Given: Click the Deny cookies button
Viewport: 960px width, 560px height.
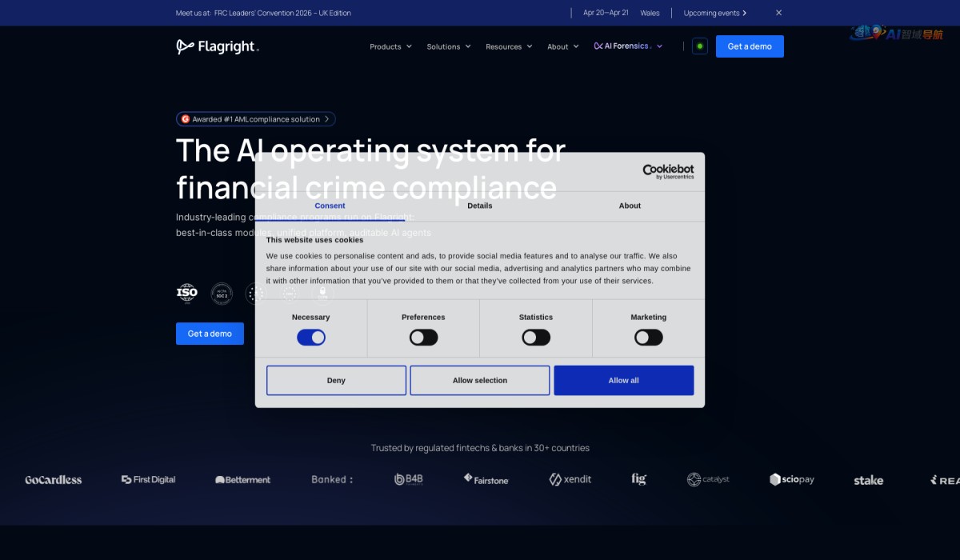Looking at the screenshot, I should pyautogui.click(x=336, y=380).
